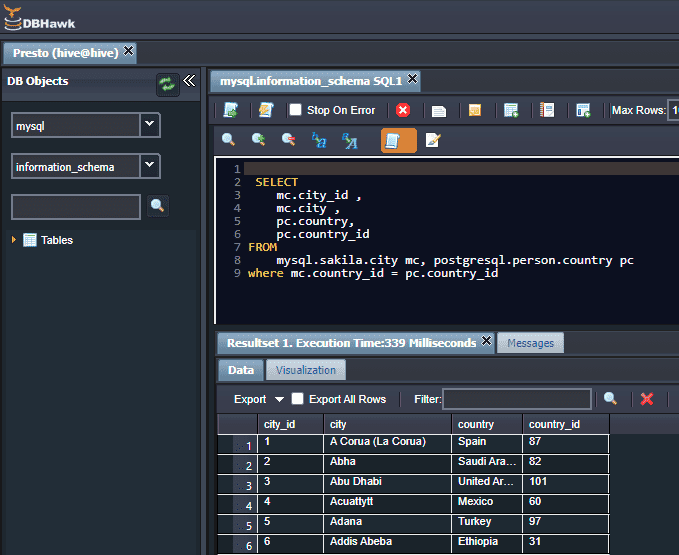Image resolution: width=679 pixels, height=555 pixels.
Task: Open the Messages tab
Action: click(530, 343)
